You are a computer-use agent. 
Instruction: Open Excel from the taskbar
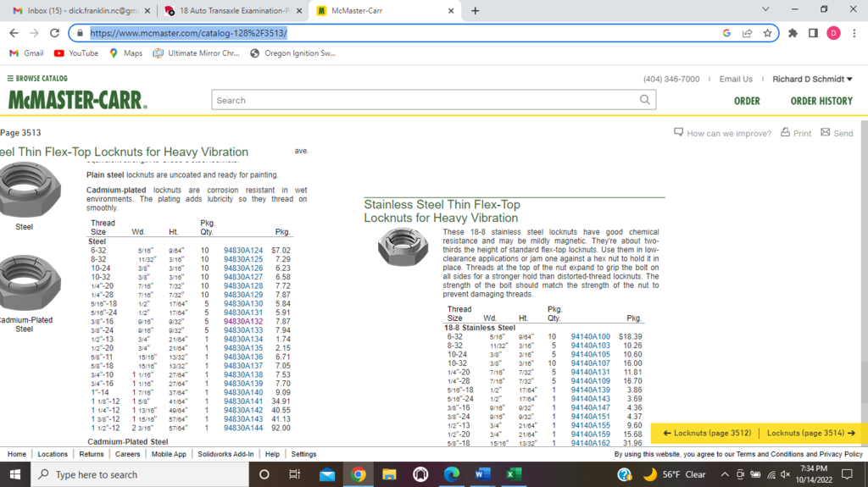514,474
